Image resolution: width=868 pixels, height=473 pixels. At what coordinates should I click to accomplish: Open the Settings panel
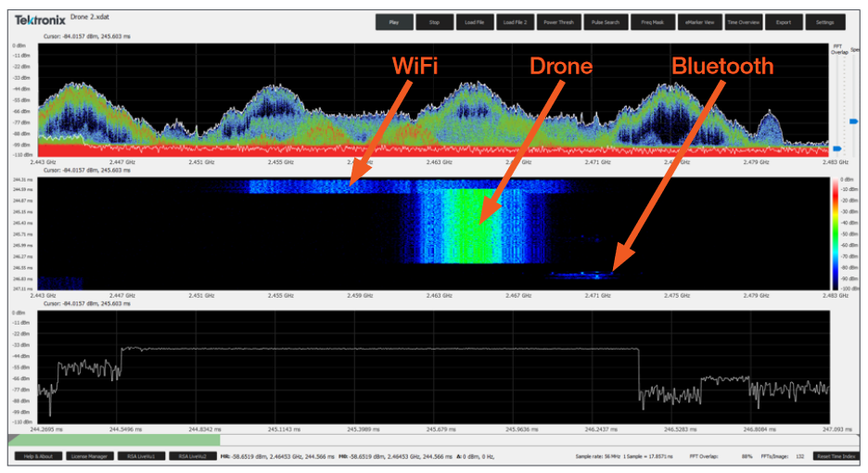824,21
